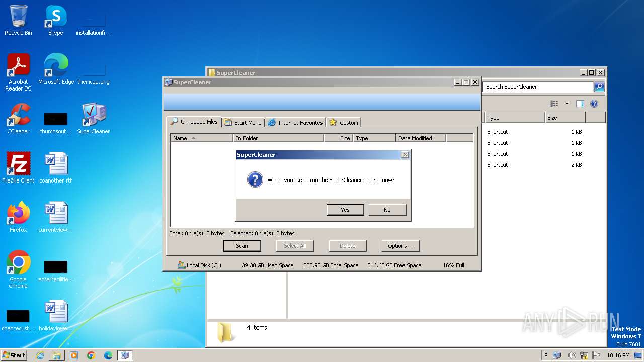Screen dimensions: 644x362
Task: Click the taskbar clock showing 10:16 PM
Action: [618, 355]
